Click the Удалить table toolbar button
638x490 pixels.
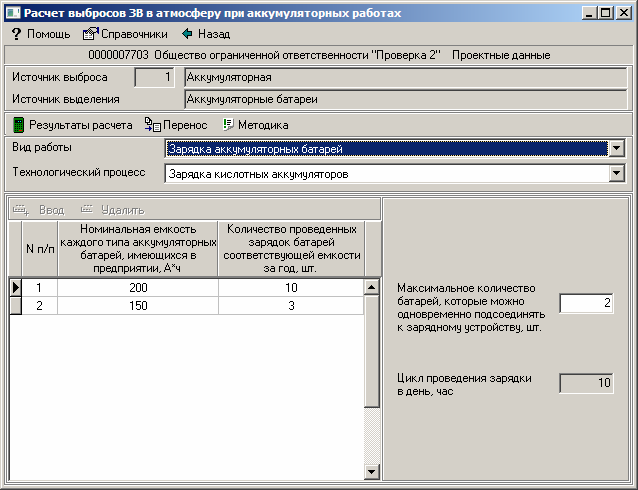click(x=112, y=210)
